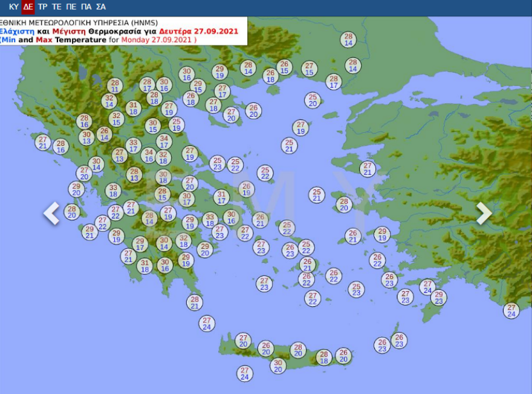The width and height of the screenshot is (532, 394).
Task: Click the 28/13 temperature marker
Action: (134, 175)
